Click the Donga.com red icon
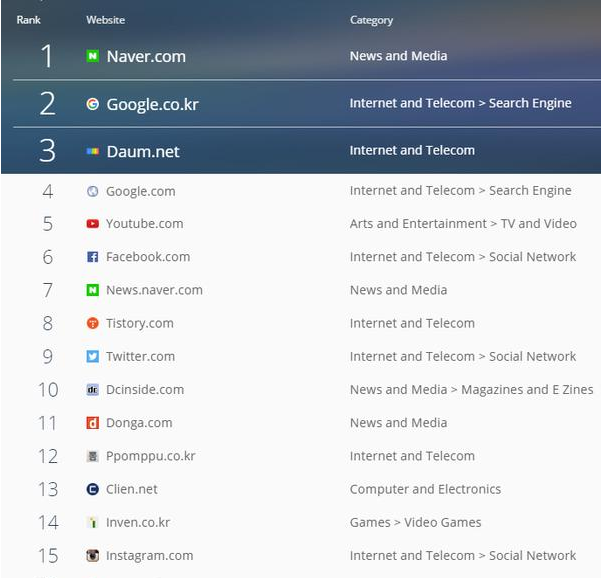The height and width of the screenshot is (578, 604). tap(92, 423)
